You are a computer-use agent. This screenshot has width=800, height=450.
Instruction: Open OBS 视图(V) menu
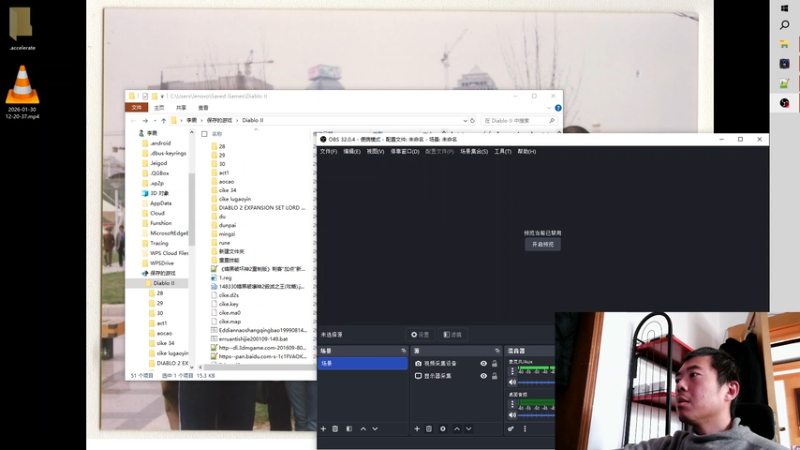376,152
